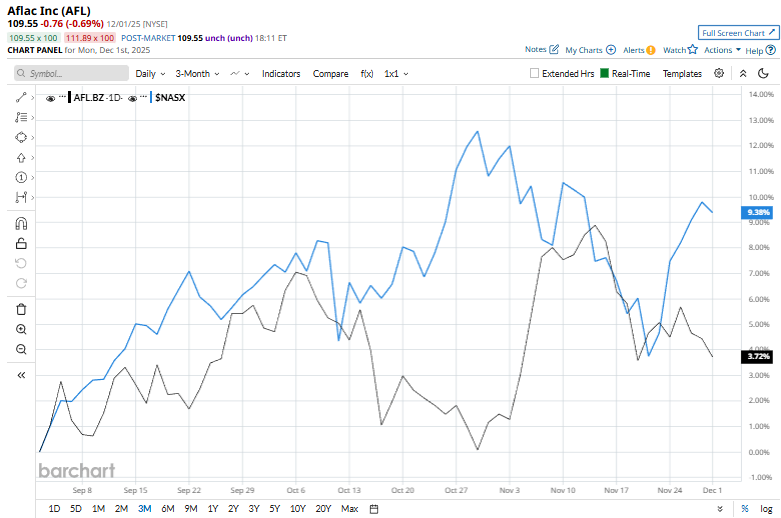Undo last drawing action
This screenshot has width=781, height=518.
(21, 263)
